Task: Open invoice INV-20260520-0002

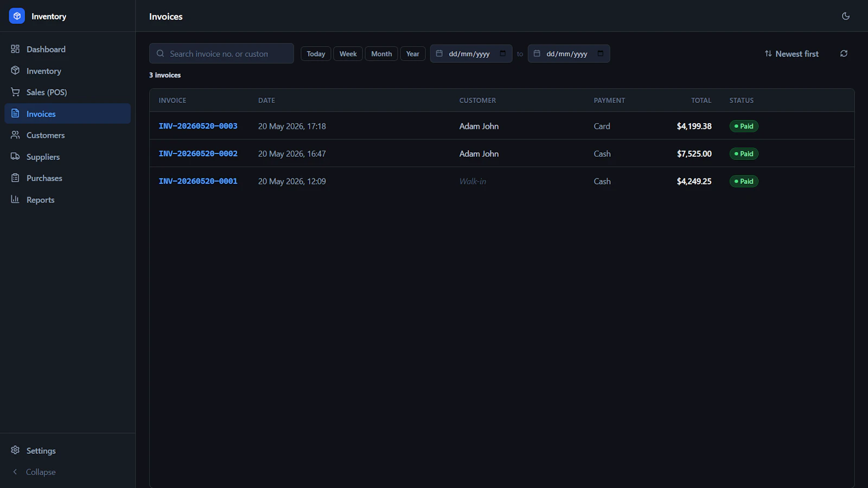Action: (x=198, y=153)
